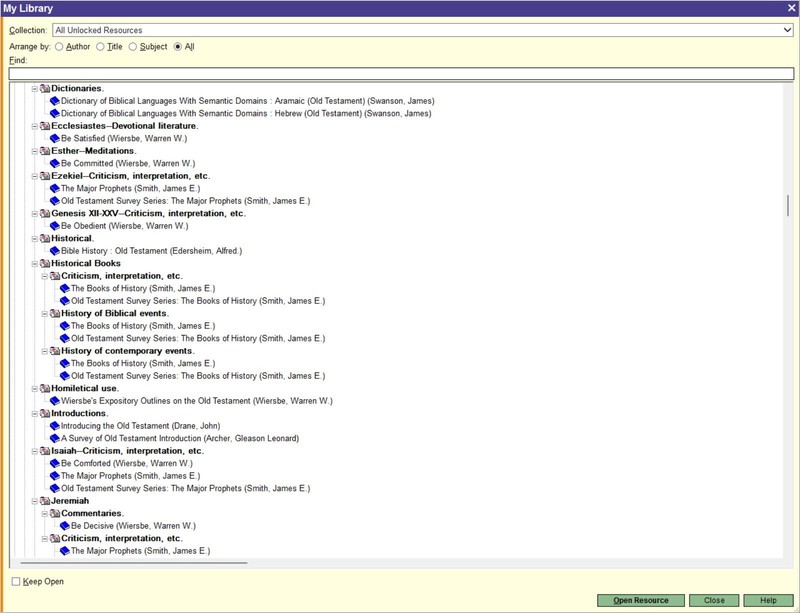Collapse the Historical Books node
The width and height of the screenshot is (800, 613).
coord(35,263)
